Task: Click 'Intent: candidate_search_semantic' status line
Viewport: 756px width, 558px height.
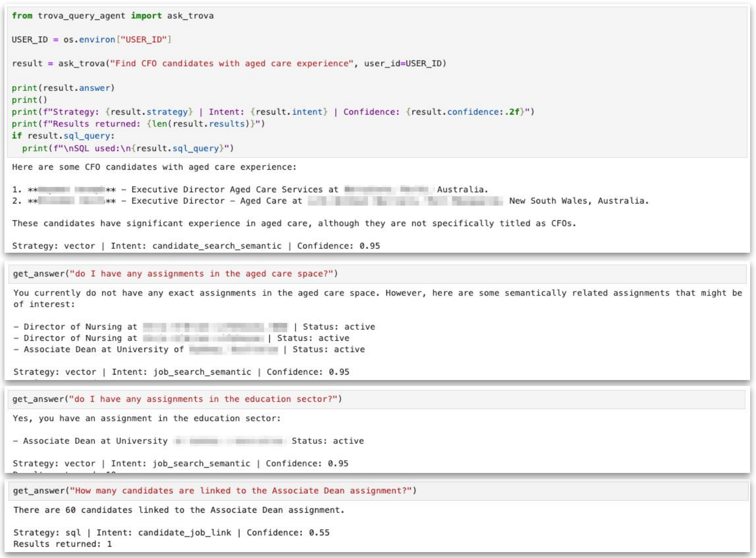Action: (x=196, y=246)
